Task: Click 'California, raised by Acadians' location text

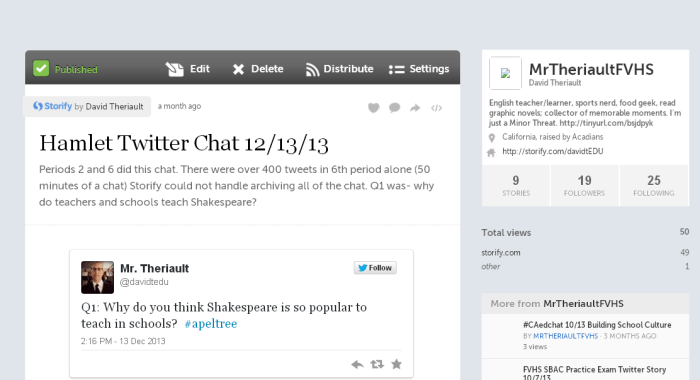Action: (552, 137)
